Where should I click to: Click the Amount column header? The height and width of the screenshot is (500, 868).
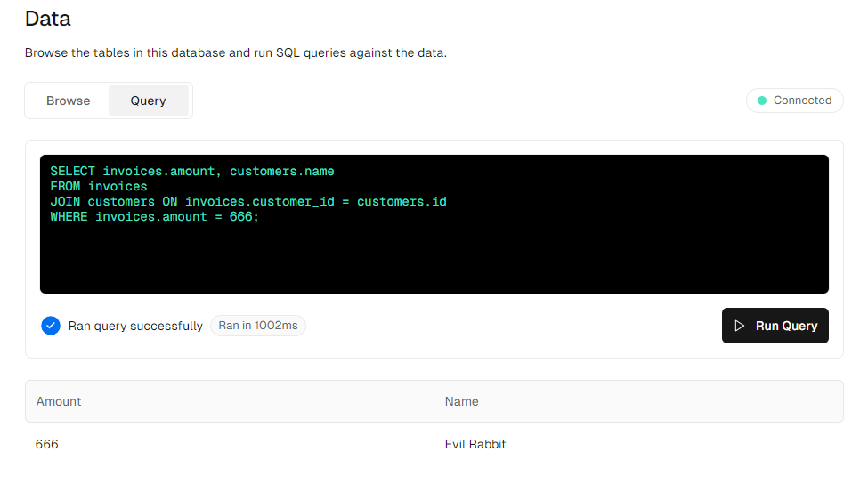(59, 401)
